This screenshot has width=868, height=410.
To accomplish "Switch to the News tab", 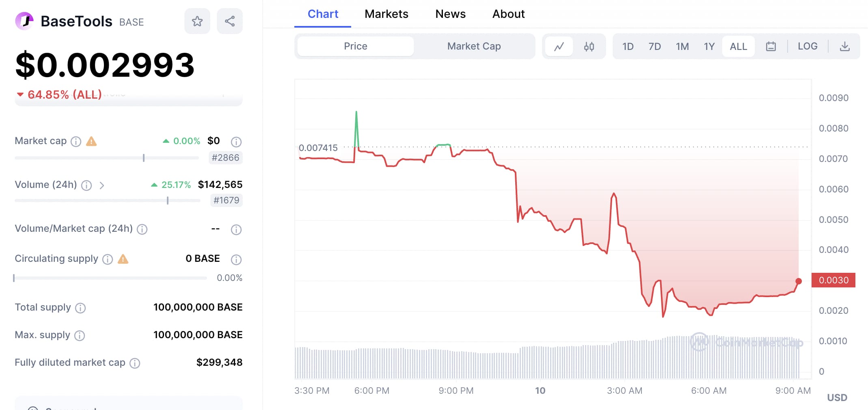I will coord(450,14).
